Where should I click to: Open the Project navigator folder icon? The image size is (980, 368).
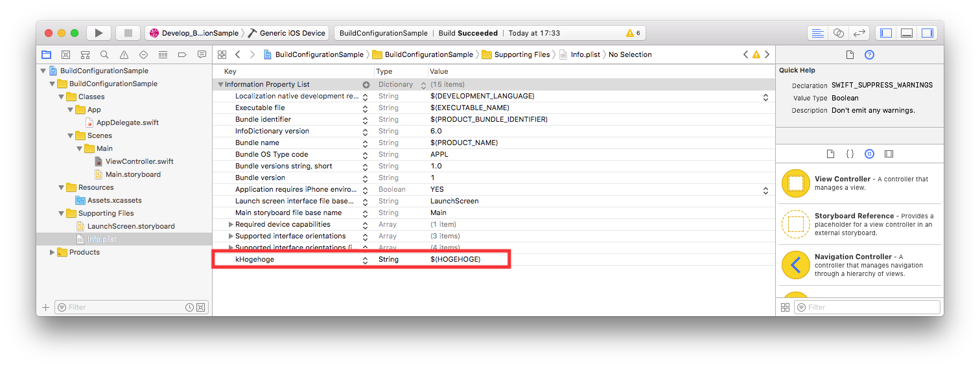click(47, 54)
